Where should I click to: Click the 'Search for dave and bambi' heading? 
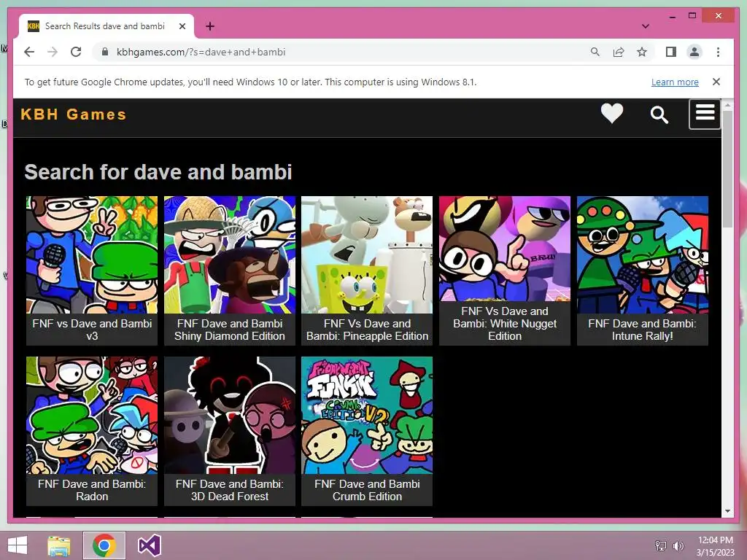[x=158, y=172]
